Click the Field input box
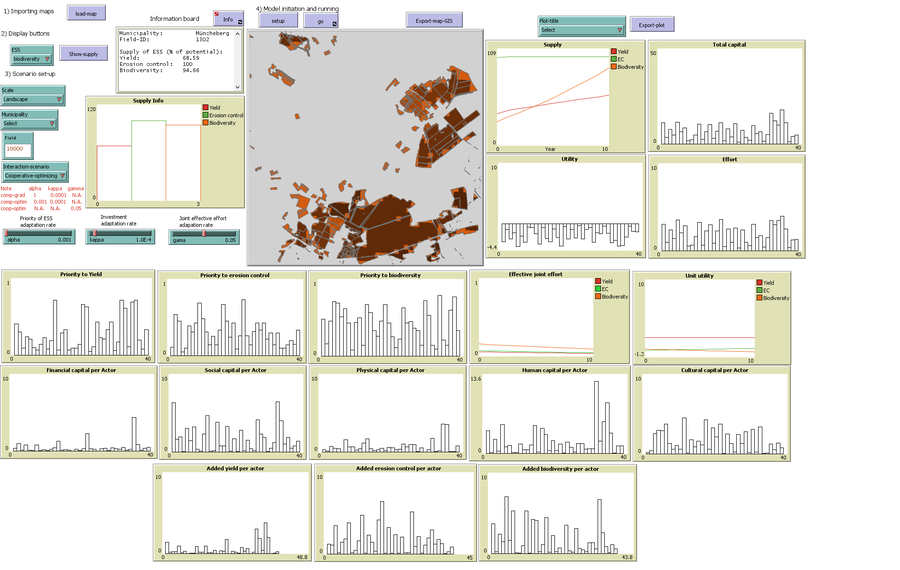900x570 pixels. coord(17,148)
